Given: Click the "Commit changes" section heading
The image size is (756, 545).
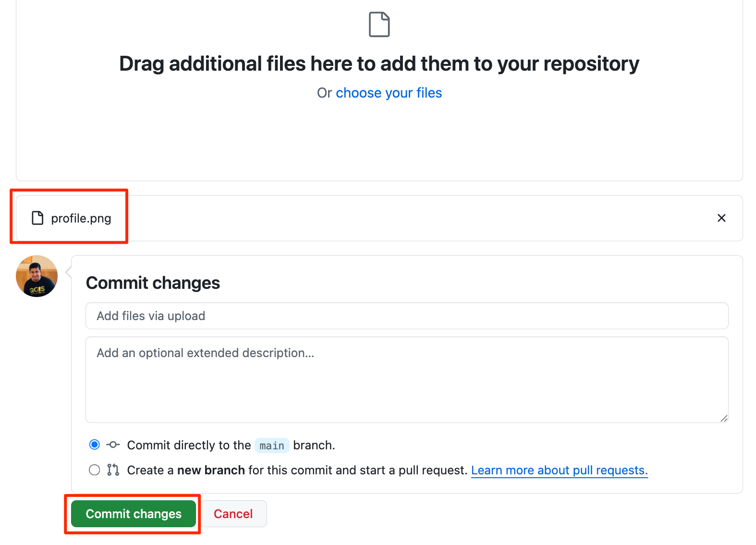Looking at the screenshot, I should [x=153, y=283].
